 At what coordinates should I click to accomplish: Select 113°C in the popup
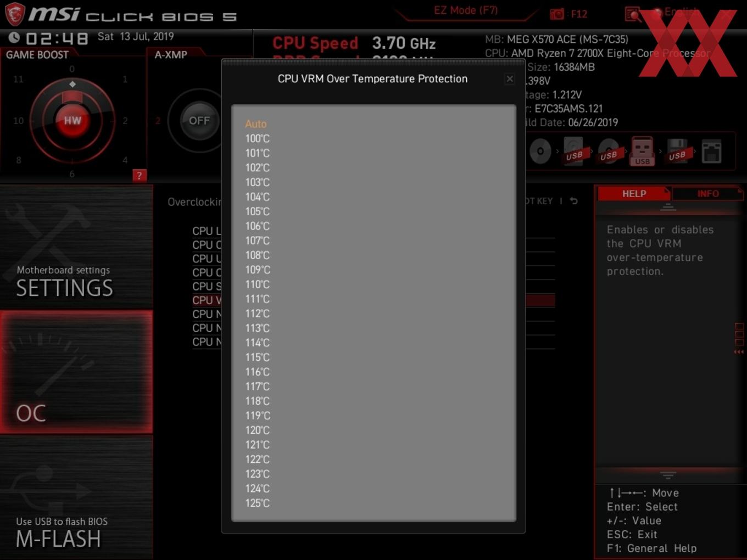pyautogui.click(x=258, y=328)
